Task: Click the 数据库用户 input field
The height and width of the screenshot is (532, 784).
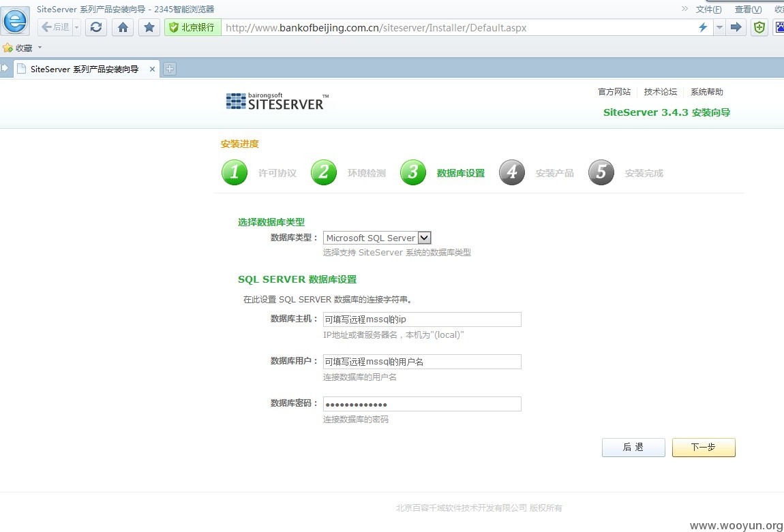Action: click(x=422, y=362)
